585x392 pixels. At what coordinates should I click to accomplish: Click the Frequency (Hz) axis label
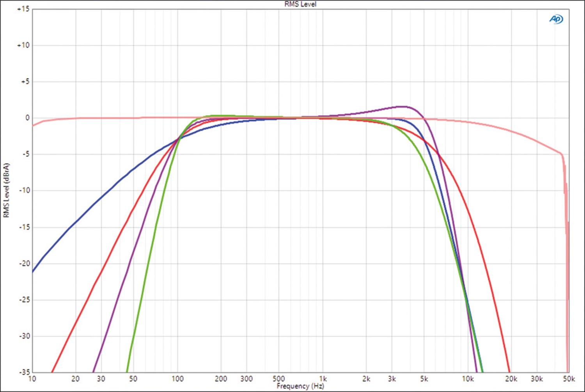point(300,386)
